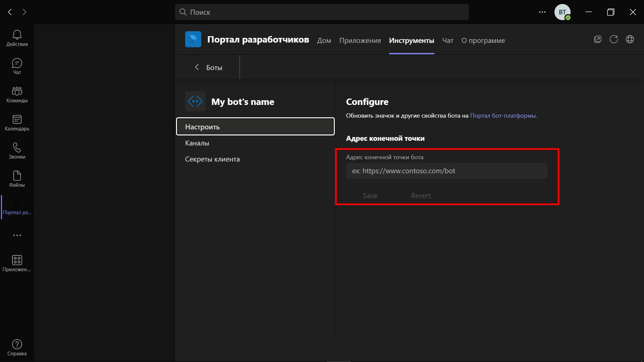The image size is (644, 362).
Task: Open the Calendar sidebar icon
Action: [x=17, y=123]
